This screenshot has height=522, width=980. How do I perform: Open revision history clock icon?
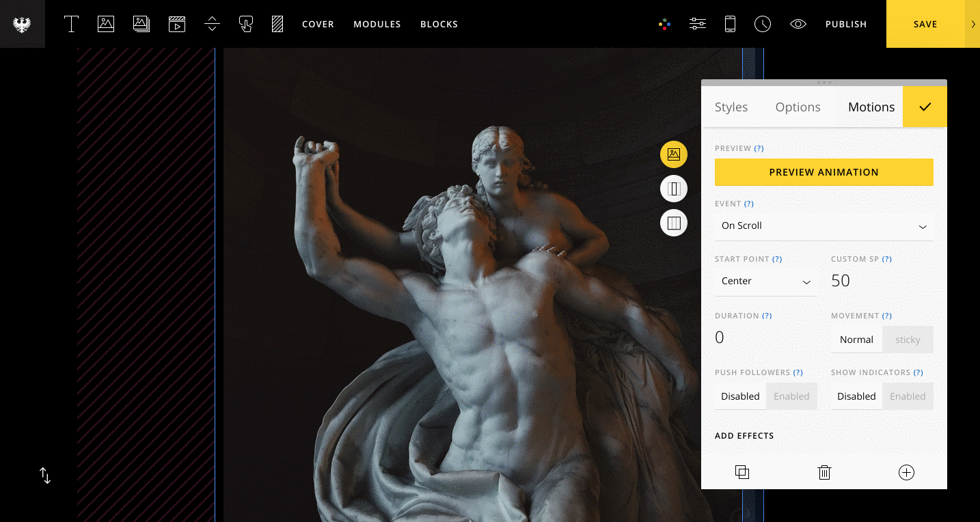[x=763, y=24]
